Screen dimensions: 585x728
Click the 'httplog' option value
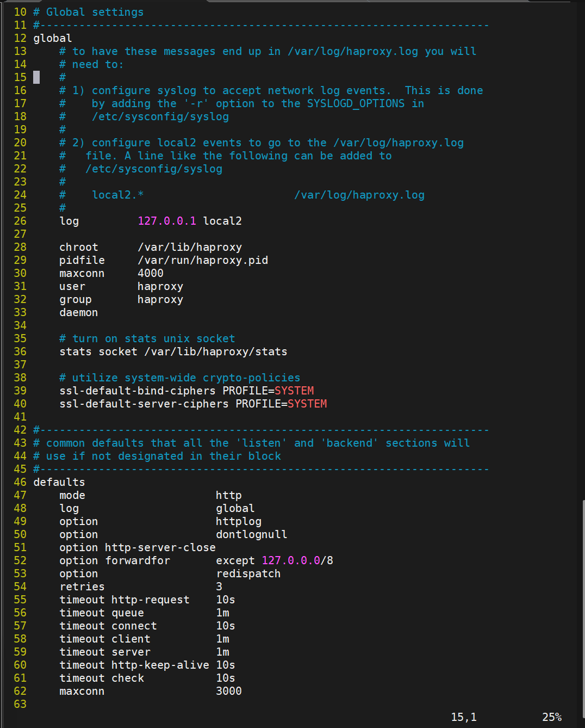click(239, 521)
